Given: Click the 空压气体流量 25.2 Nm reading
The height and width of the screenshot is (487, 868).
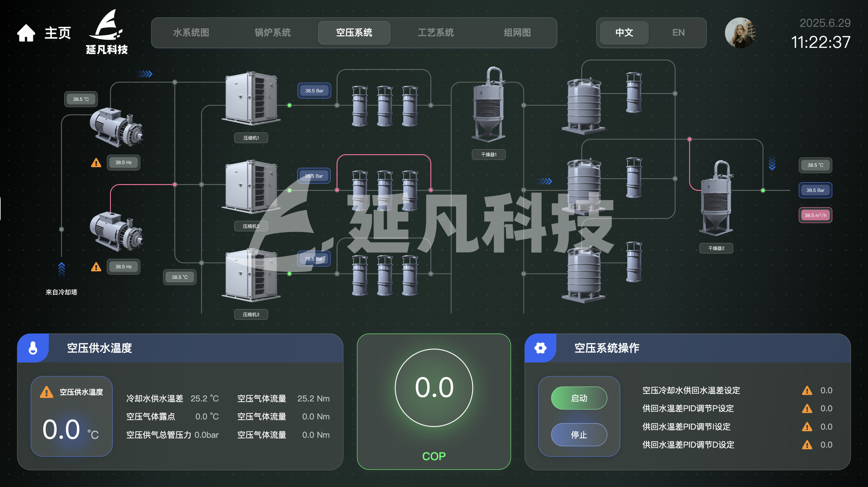Looking at the screenshot, I should [283, 398].
